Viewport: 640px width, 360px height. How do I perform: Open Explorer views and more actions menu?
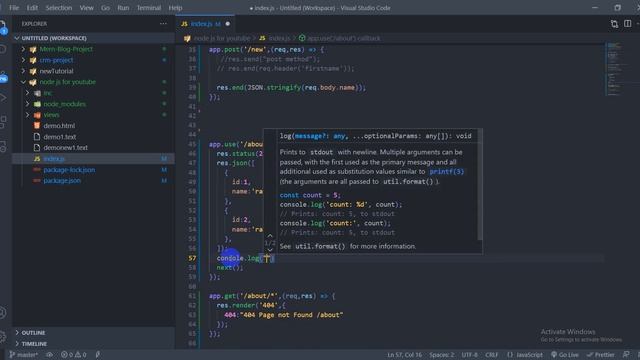163,24
